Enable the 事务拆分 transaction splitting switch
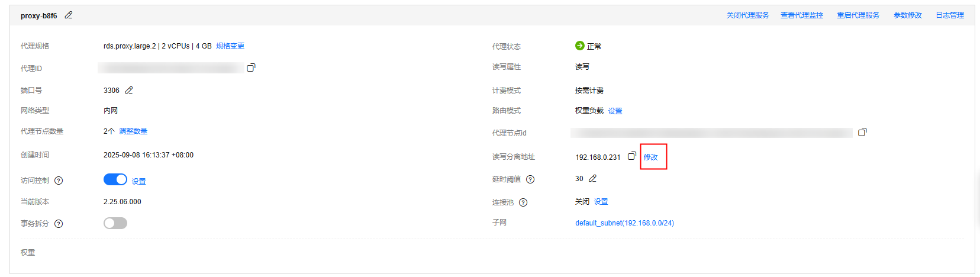 coord(115,223)
